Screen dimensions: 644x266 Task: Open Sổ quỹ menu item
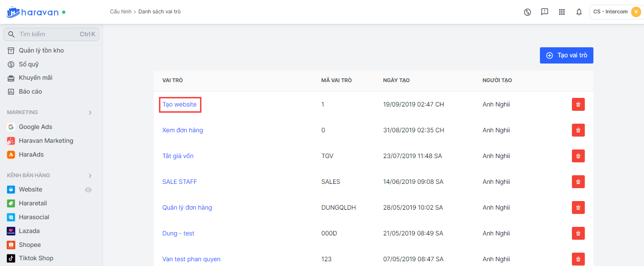pos(29,64)
